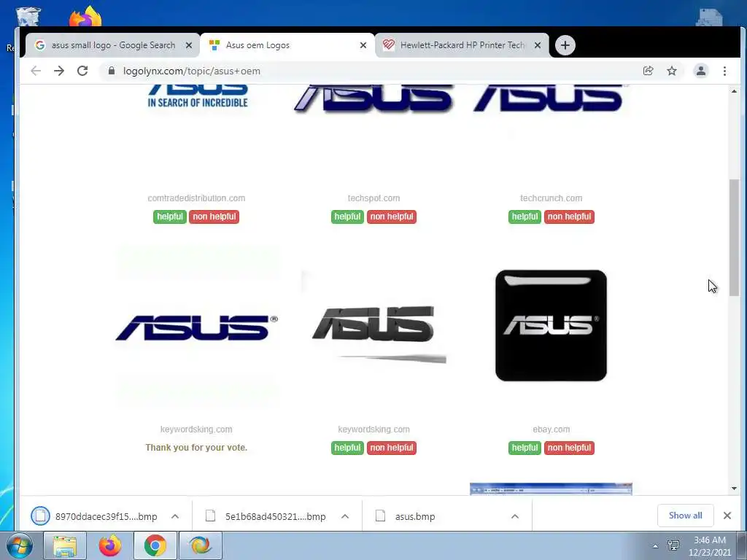This screenshot has height=560, width=747.
Task: Expand options for asus.bmp download
Action: (x=515, y=516)
